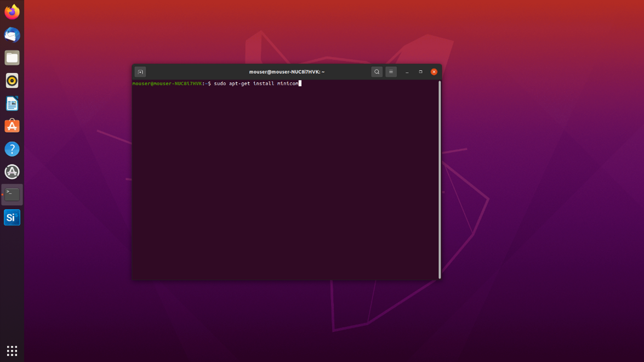The width and height of the screenshot is (644, 362).
Task: Click the terminal vertical scrollbar
Action: [x=439, y=180]
